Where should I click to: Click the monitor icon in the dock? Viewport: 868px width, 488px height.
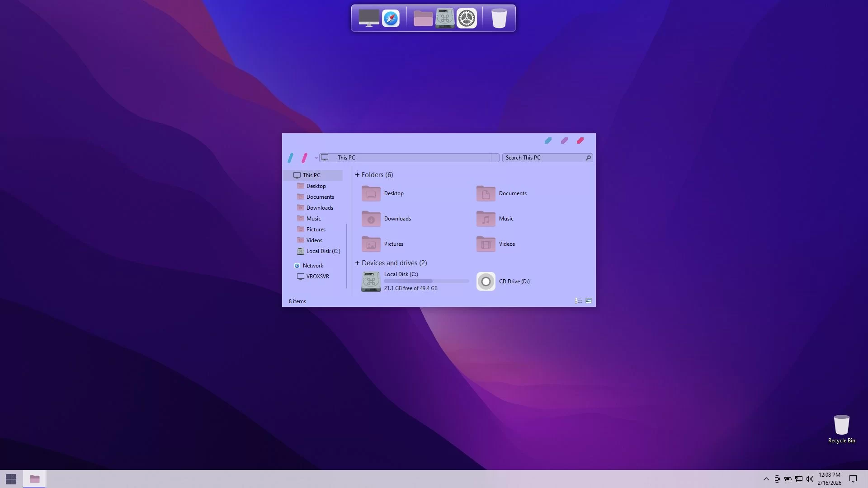point(369,19)
